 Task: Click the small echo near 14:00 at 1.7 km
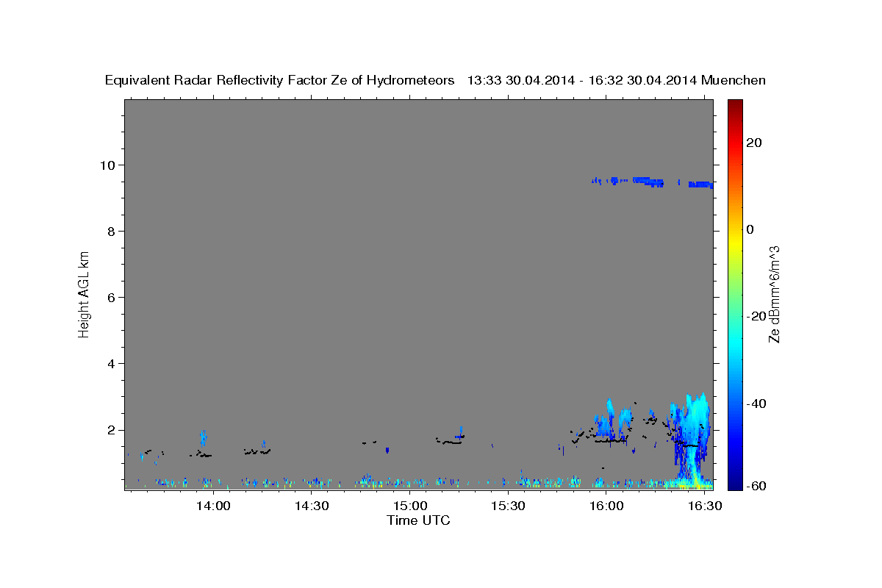tap(203, 439)
